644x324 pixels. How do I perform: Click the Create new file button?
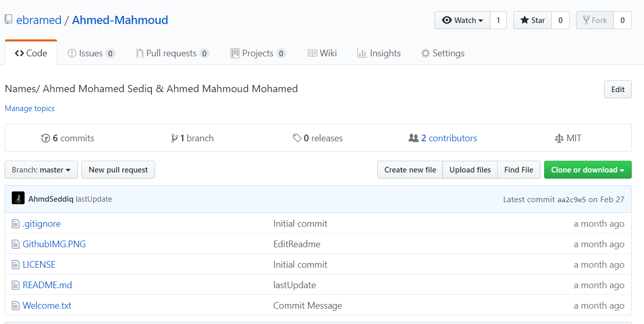(x=410, y=169)
